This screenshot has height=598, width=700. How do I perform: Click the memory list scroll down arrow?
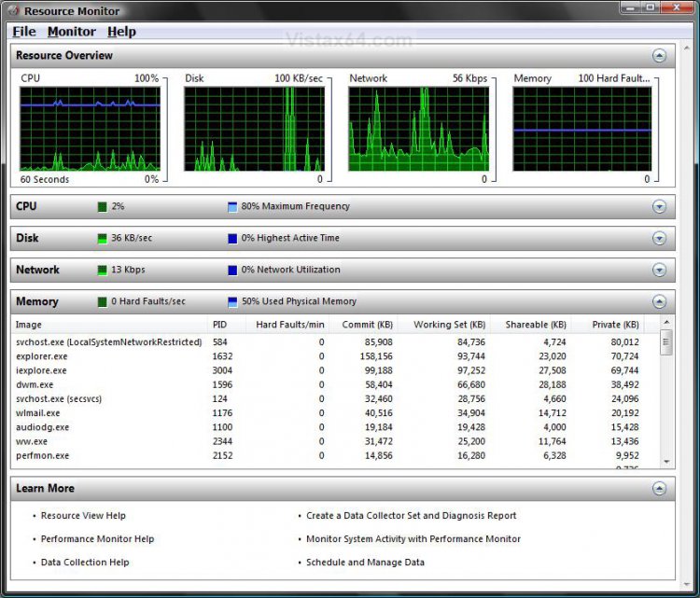point(666,461)
